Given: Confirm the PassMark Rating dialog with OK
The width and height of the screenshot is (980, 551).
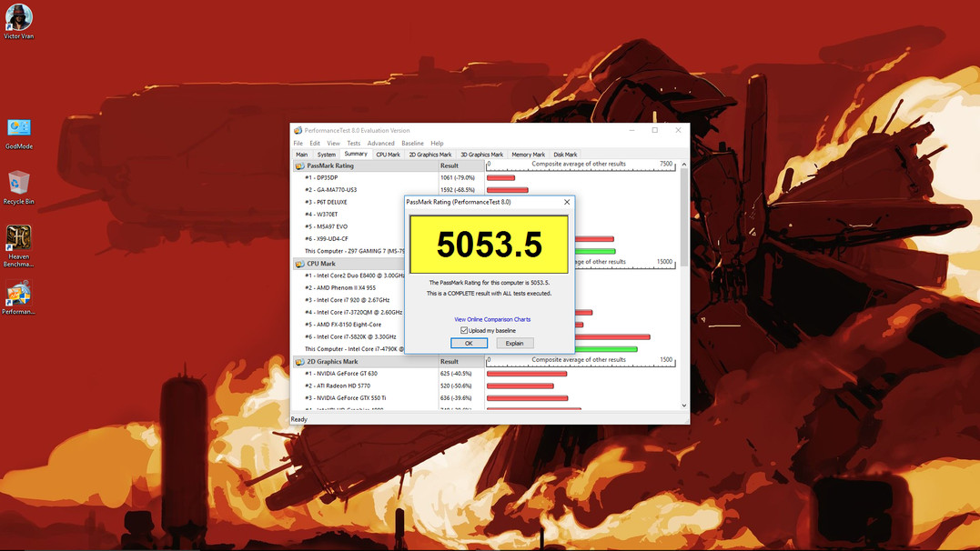Looking at the screenshot, I should 469,343.
